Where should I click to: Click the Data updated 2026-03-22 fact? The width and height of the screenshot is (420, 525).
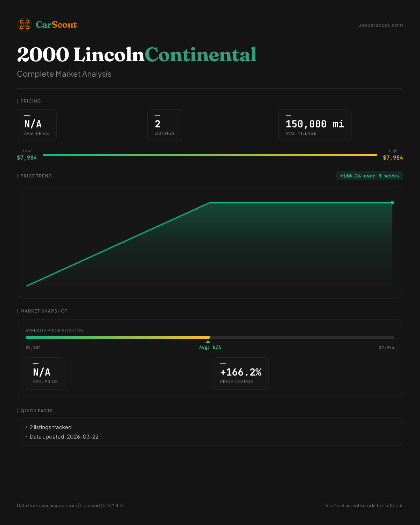point(64,437)
